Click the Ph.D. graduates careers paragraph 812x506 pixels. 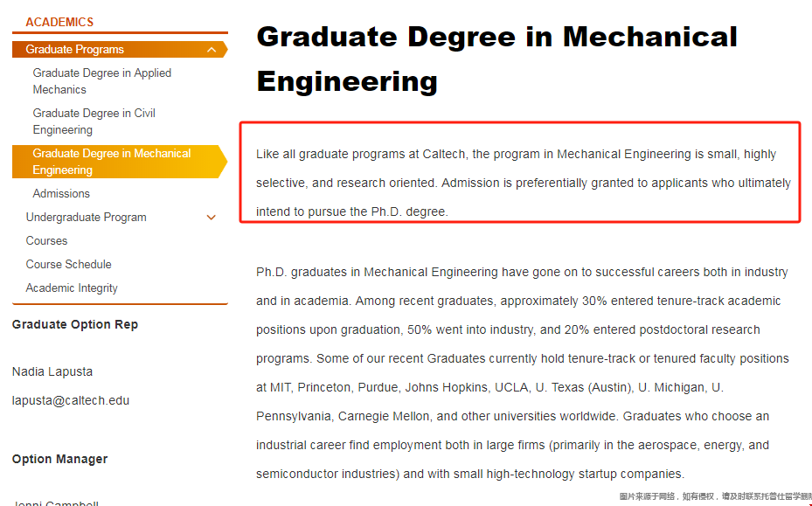[x=522, y=373]
